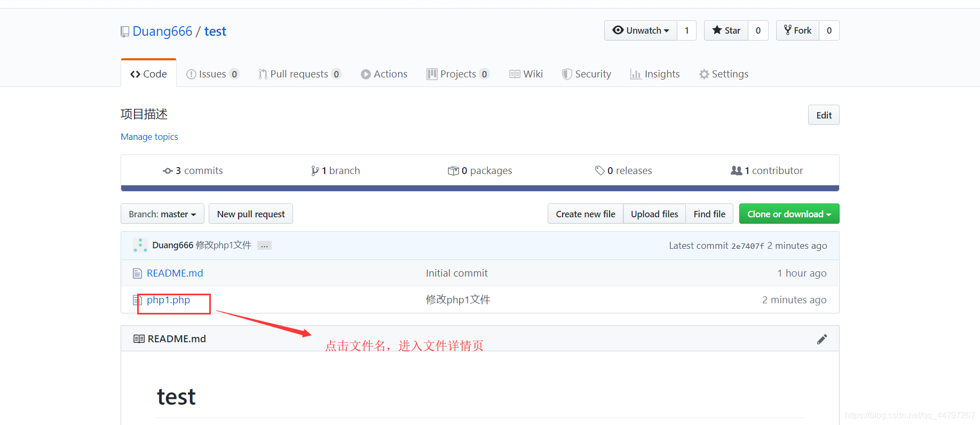Expand the Clone or download dropdown
Screen dimensions: 980x425
[789, 214]
